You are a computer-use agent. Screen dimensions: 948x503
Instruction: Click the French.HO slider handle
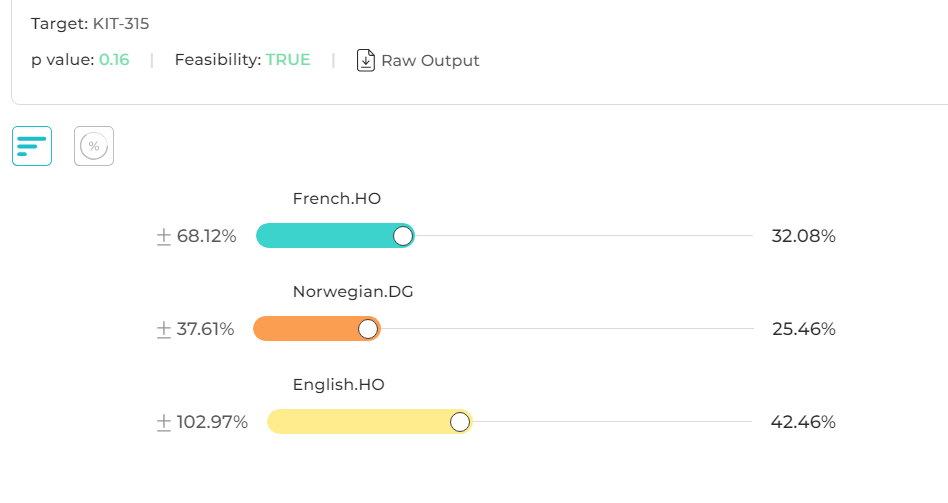pyautogui.click(x=403, y=236)
